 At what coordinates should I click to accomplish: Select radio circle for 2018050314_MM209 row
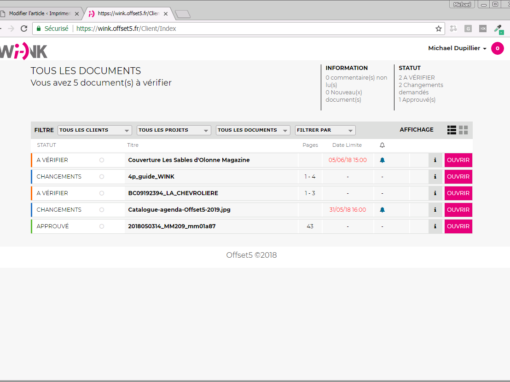pyautogui.click(x=102, y=226)
